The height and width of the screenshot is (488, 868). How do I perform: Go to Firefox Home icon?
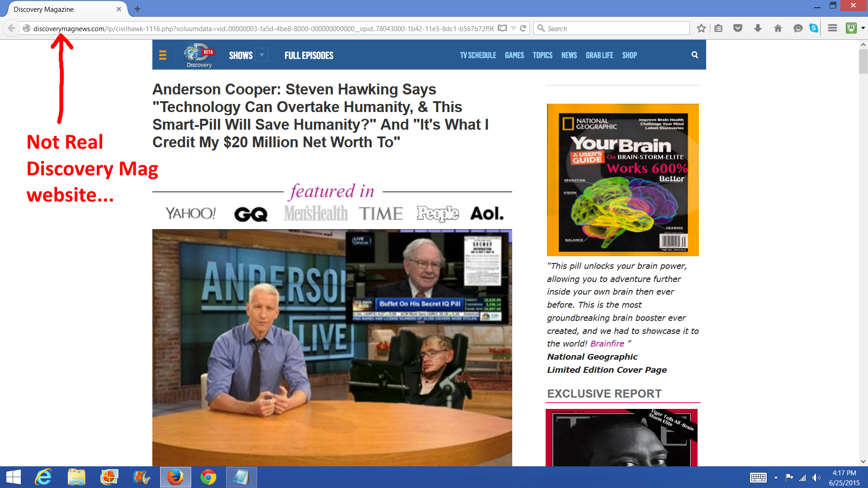[x=778, y=28]
